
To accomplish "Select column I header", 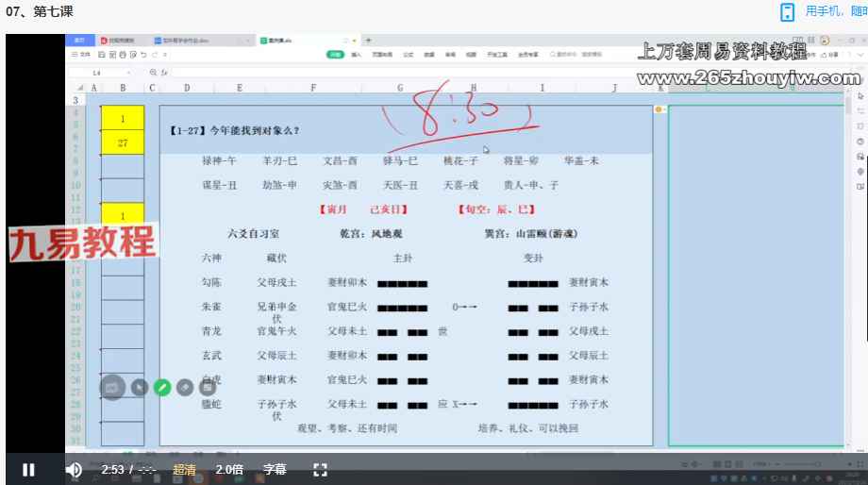I will pyautogui.click(x=542, y=88).
